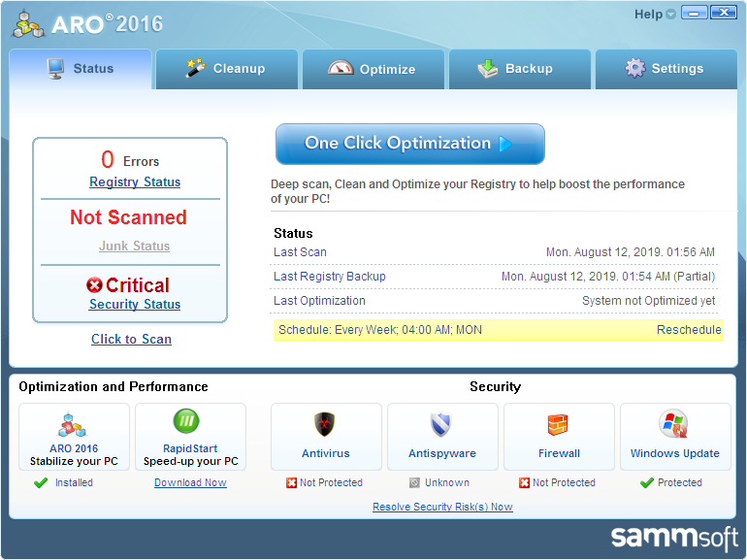Click Download Now for RapidStart
The height and width of the screenshot is (560, 747).
[190, 482]
